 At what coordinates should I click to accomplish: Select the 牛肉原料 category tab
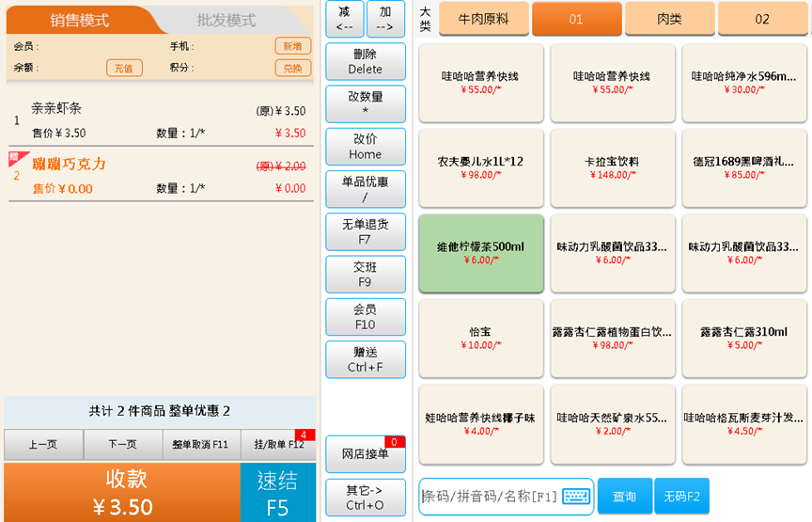[484, 19]
